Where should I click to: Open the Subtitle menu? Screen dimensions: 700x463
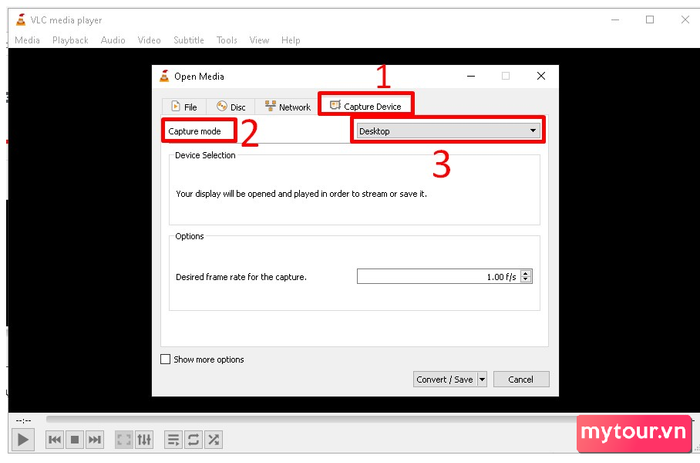[188, 40]
